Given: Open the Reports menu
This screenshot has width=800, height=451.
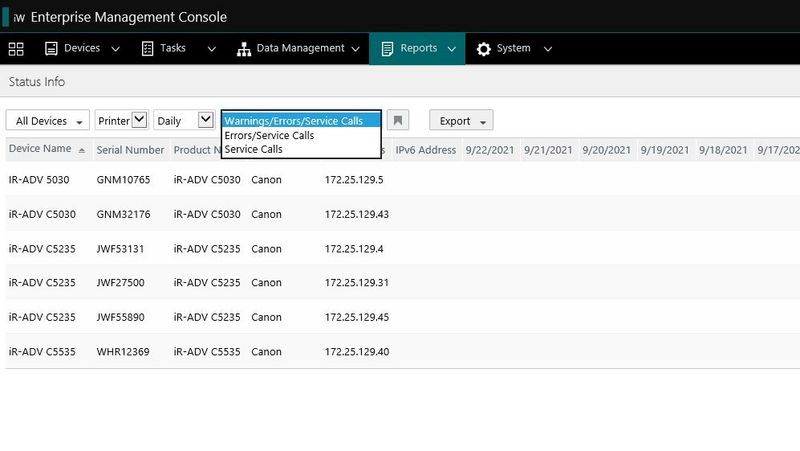Looking at the screenshot, I should tap(417, 48).
